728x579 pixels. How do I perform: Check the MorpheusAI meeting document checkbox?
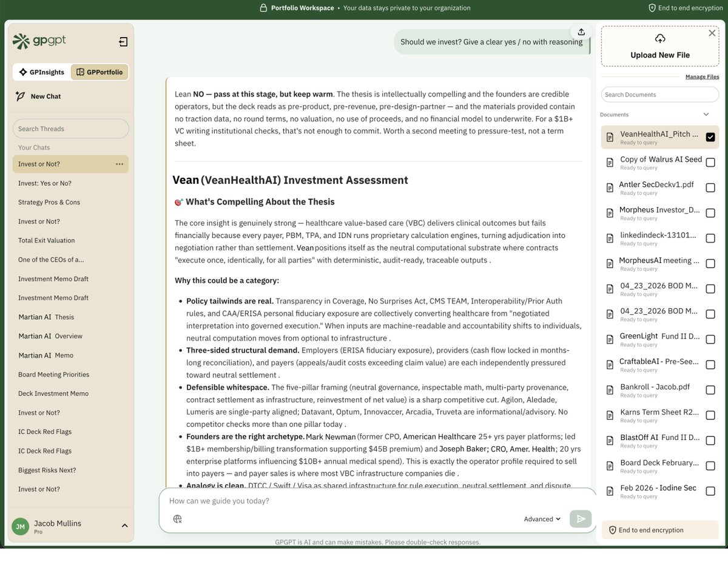[710, 263]
